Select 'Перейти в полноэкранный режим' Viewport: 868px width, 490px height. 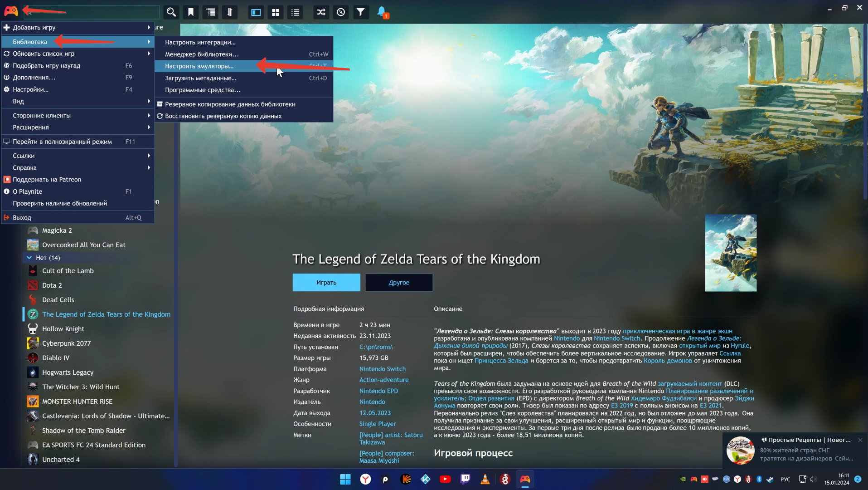click(78, 142)
